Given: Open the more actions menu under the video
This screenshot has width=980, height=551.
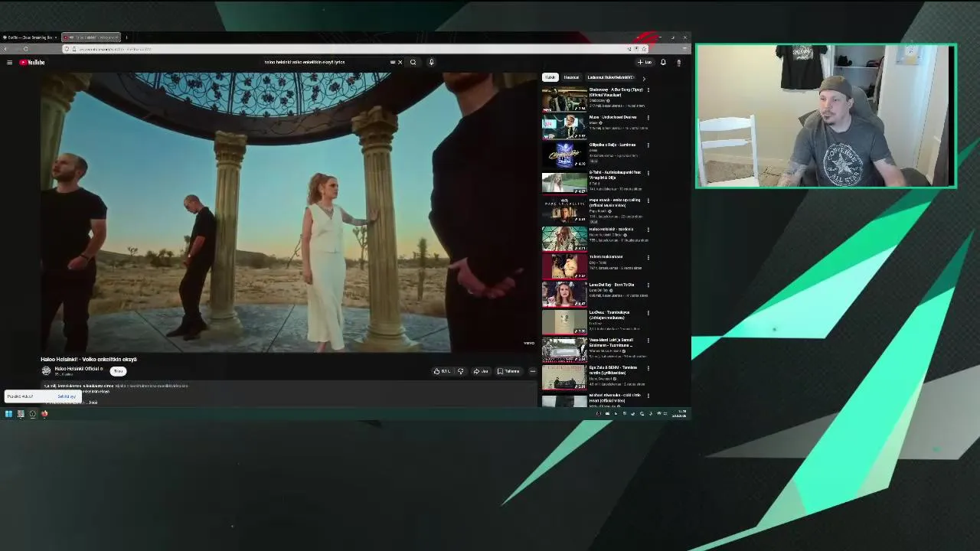Looking at the screenshot, I should (x=533, y=371).
